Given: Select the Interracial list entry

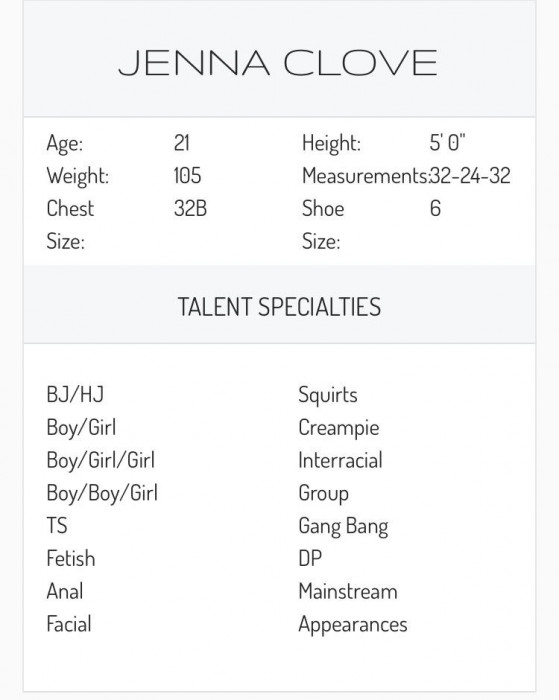Looking at the screenshot, I should [x=341, y=460].
